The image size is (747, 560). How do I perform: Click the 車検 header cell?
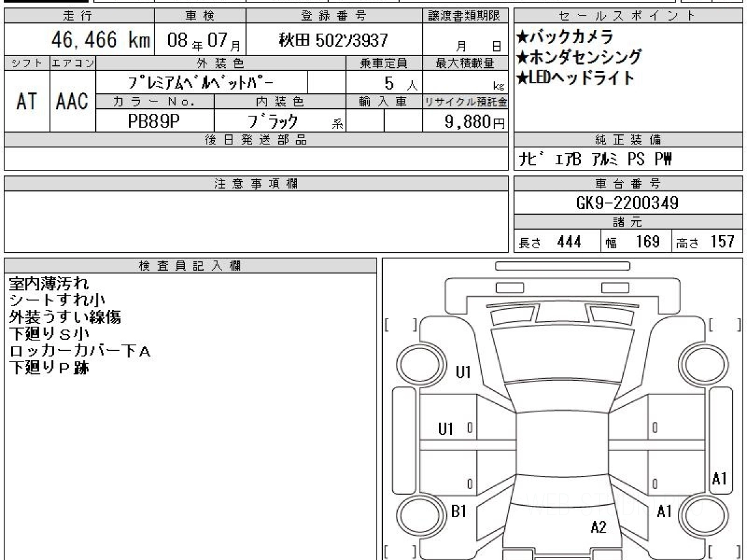pos(200,16)
